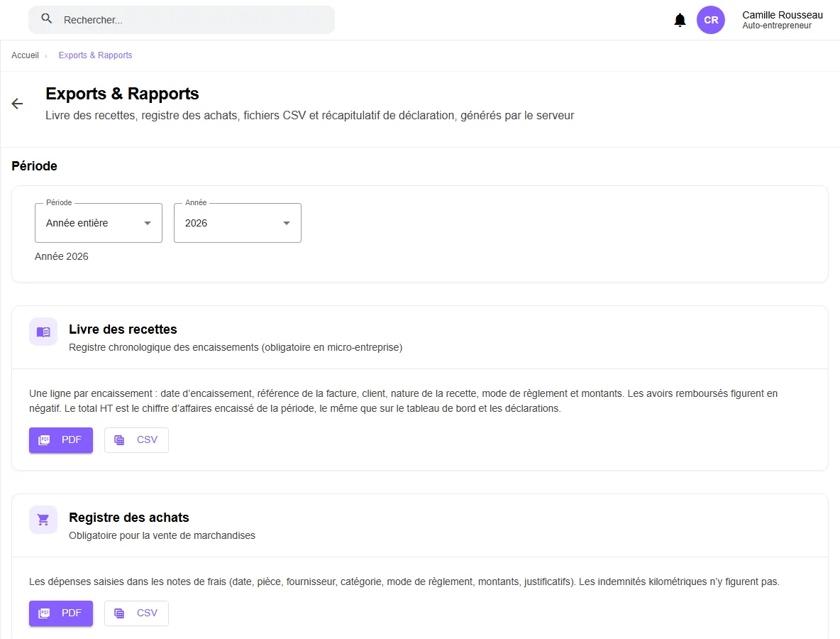Click the "Année 2026" summary text
The image size is (840, 639).
click(62, 257)
